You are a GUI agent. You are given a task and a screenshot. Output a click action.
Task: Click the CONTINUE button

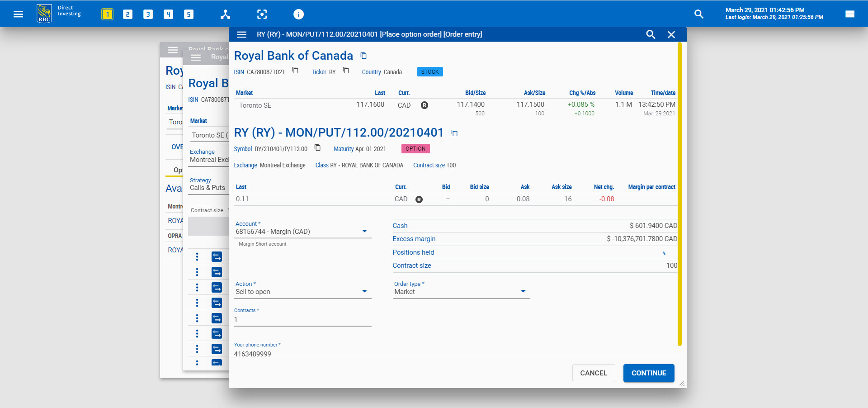[648, 373]
